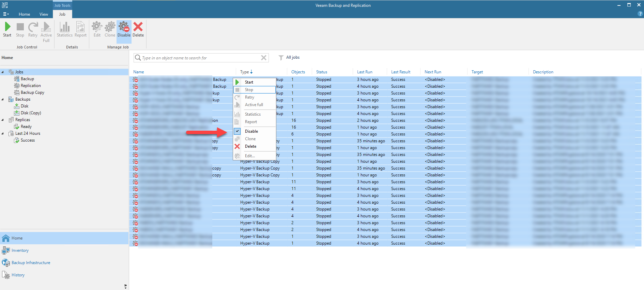Collapse the Backups tree node
This screenshot has height=290, width=644.
pyautogui.click(x=3, y=99)
